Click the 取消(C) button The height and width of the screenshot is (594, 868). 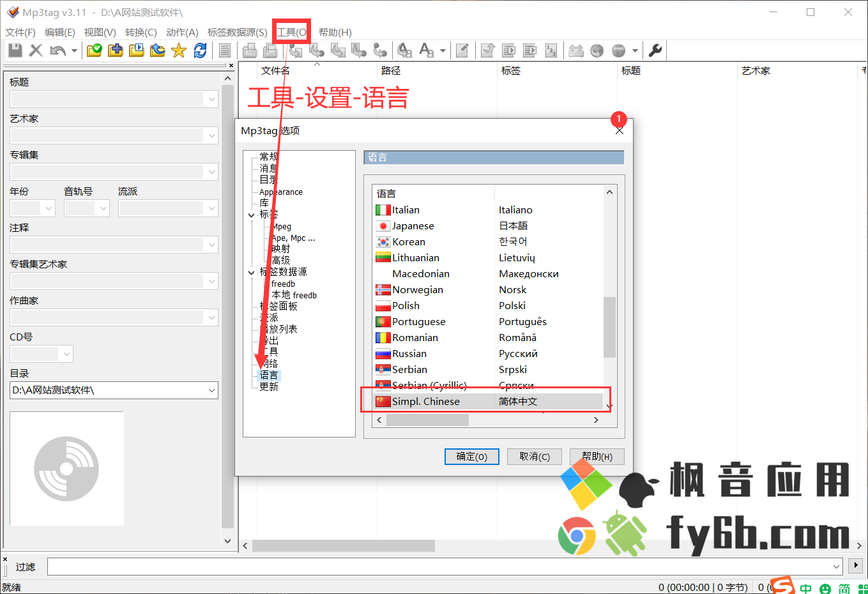pos(535,457)
